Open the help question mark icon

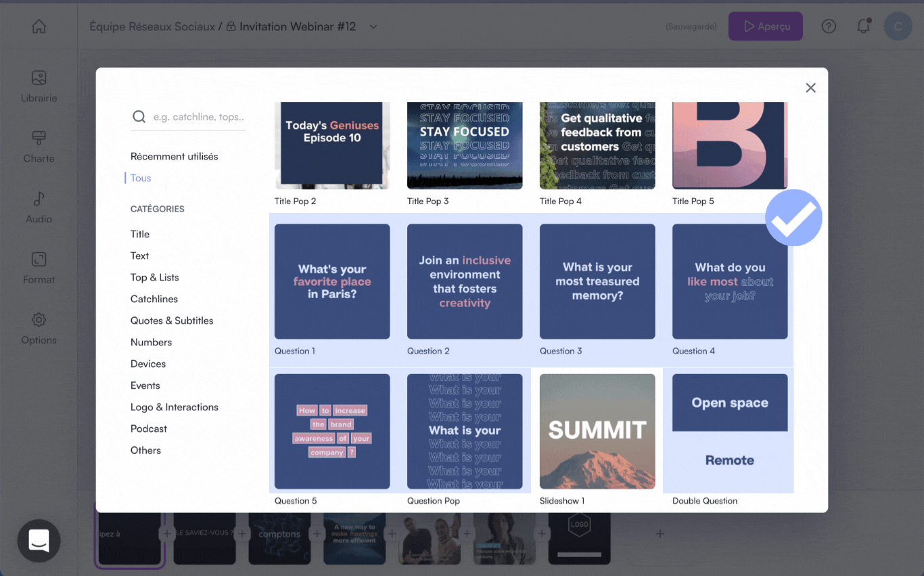[829, 26]
